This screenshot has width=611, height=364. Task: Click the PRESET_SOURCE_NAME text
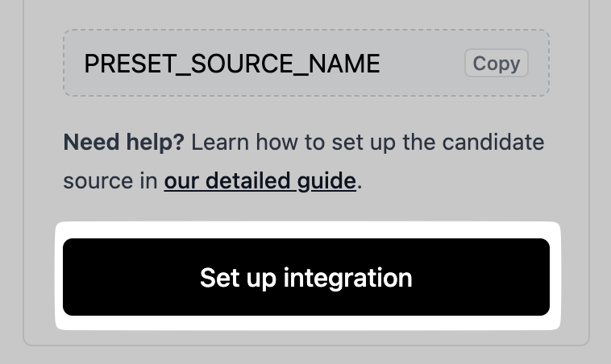[x=232, y=64]
